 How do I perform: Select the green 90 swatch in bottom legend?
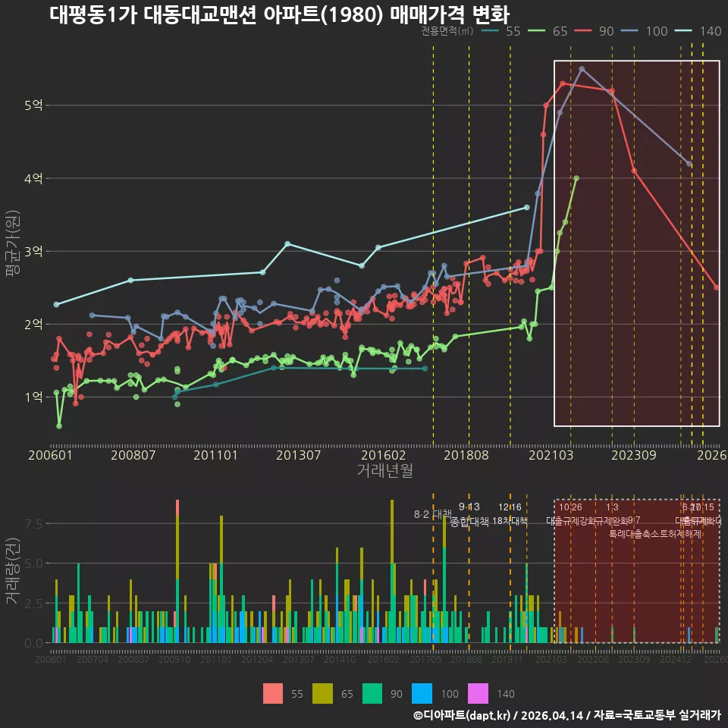(372, 694)
